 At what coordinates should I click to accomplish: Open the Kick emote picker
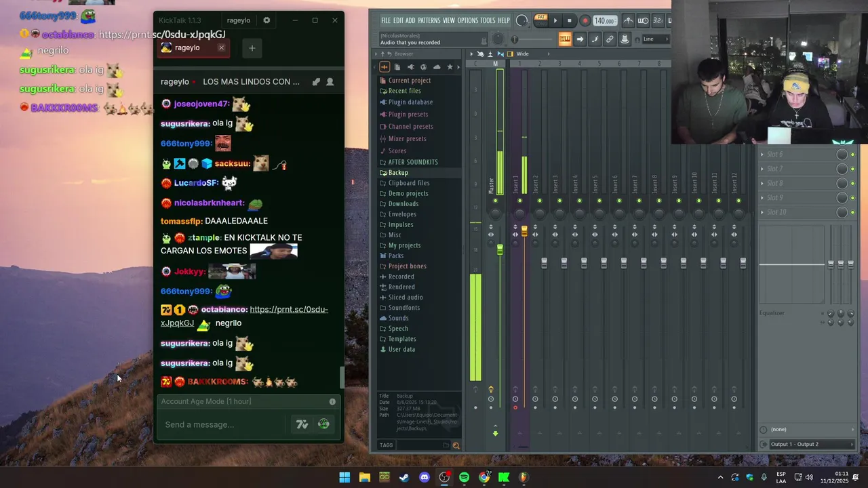pos(323,424)
